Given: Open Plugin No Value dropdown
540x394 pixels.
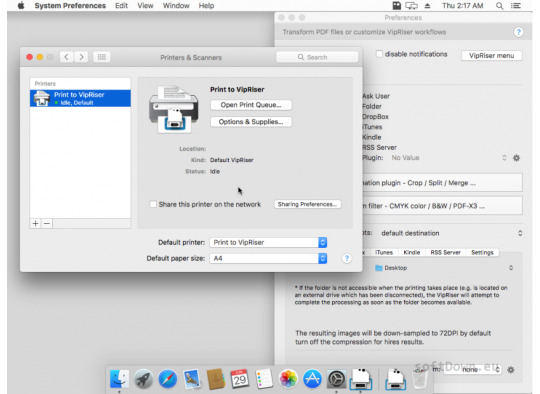Looking at the screenshot, I should [x=448, y=158].
